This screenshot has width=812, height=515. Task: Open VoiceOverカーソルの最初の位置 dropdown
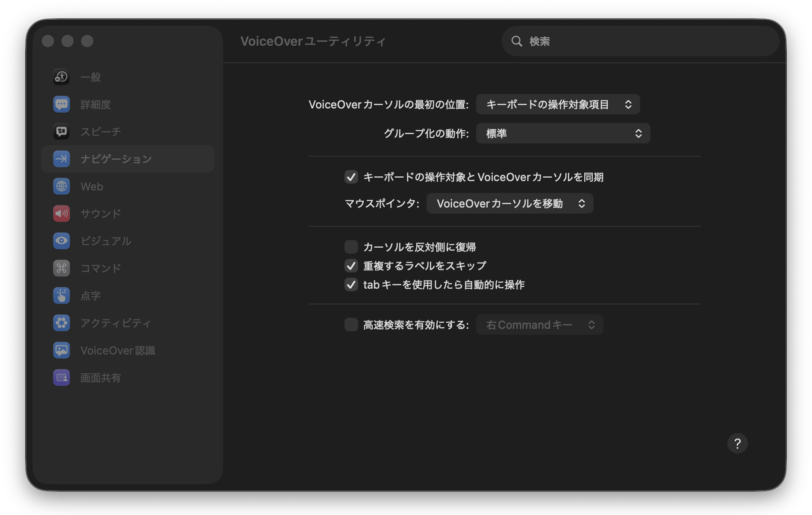click(x=558, y=104)
